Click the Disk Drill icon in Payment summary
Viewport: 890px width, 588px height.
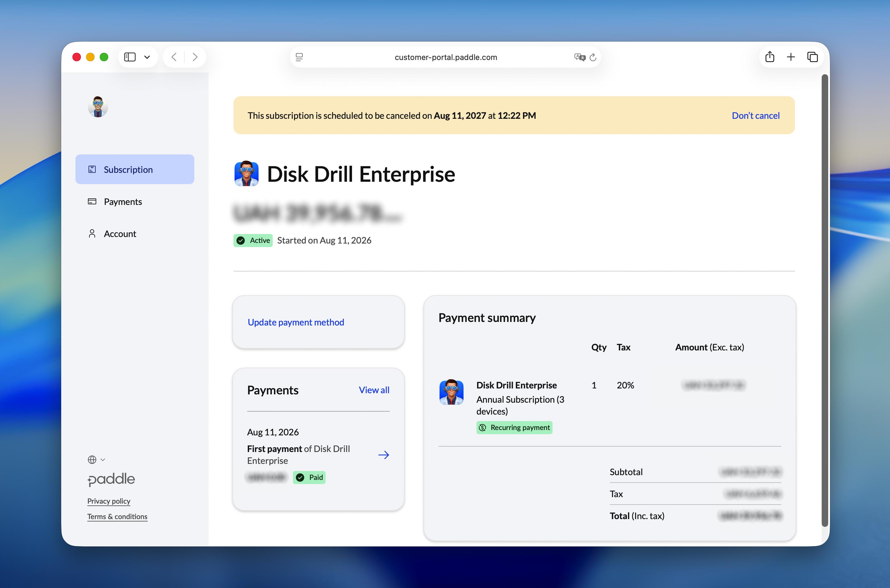451,392
